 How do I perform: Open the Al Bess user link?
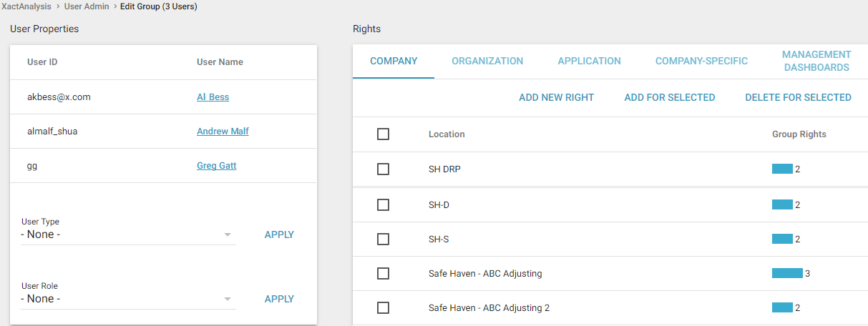pyautogui.click(x=213, y=97)
